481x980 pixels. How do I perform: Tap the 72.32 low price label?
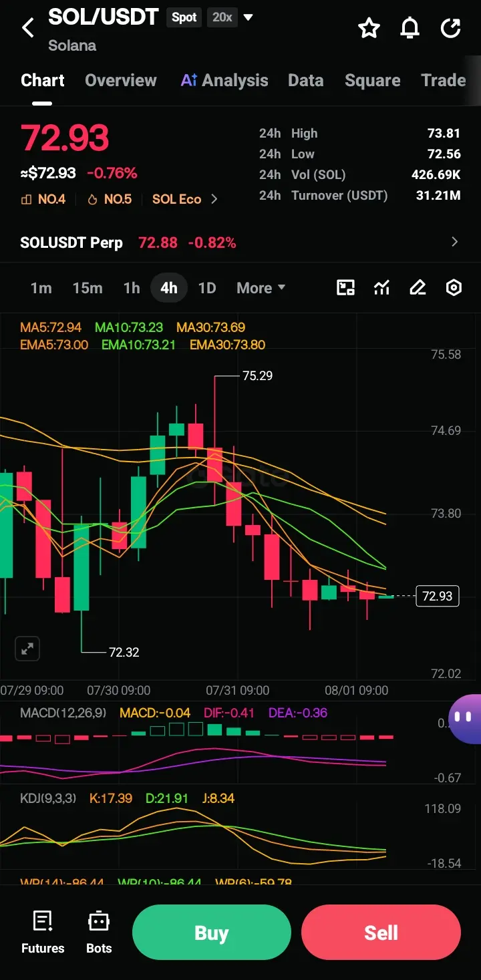124,652
